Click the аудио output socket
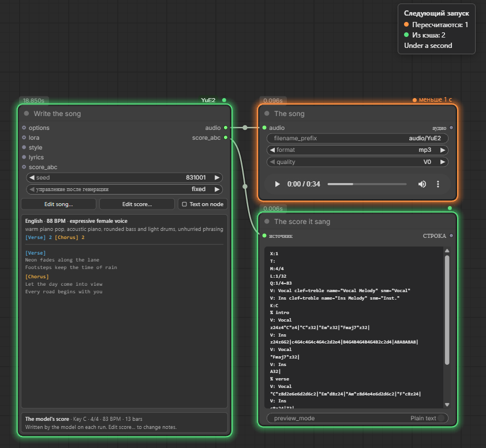This screenshot has height=448, width=486. [x=451, y=128]
